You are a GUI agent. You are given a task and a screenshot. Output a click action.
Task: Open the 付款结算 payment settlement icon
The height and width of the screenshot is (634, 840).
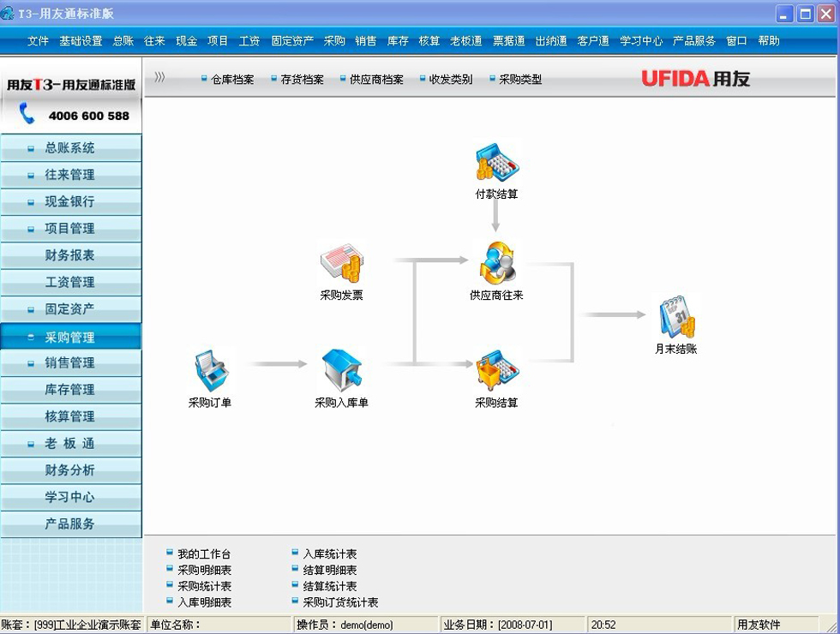click(x=496, y=163)
